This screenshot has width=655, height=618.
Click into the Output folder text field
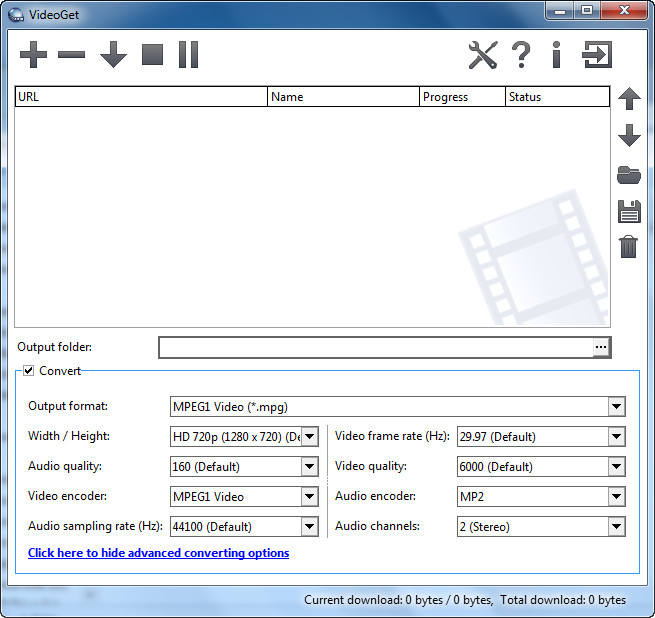click(376, 347)
